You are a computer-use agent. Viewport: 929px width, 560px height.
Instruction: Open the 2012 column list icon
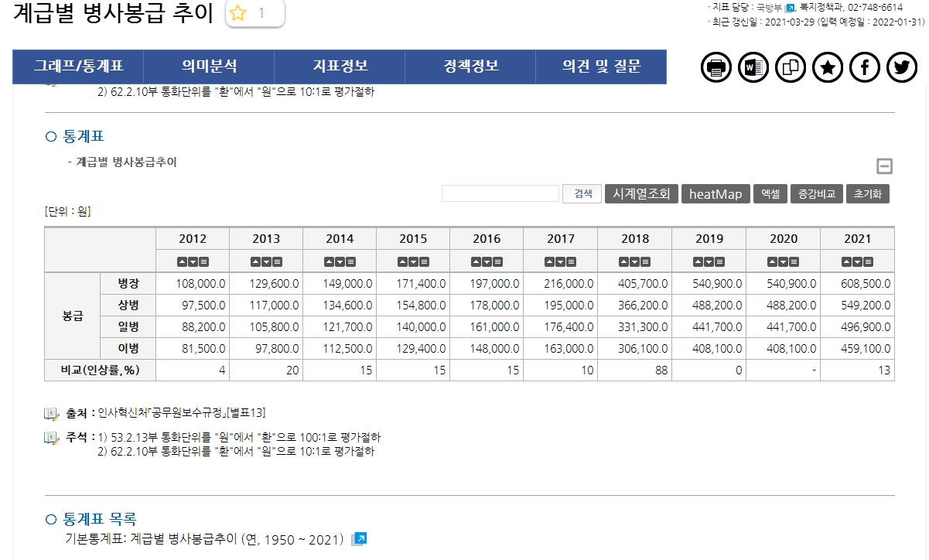(x=203, y=262)
